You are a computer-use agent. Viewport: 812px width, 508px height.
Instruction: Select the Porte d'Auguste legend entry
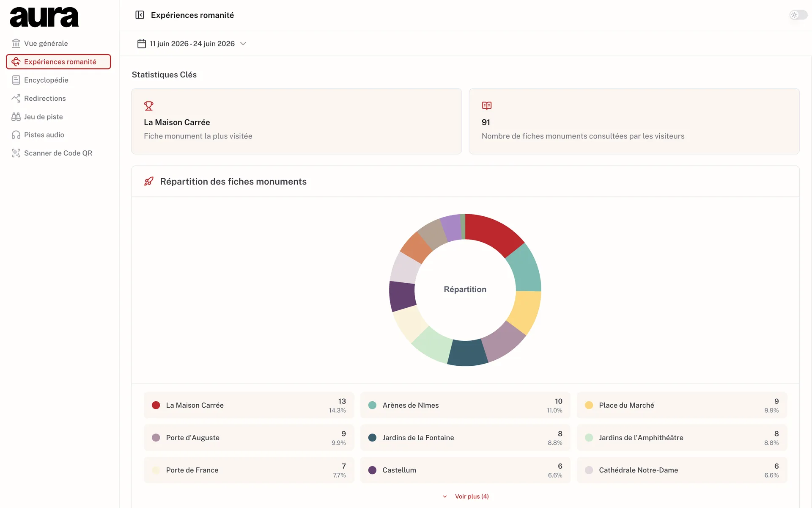click(249, 438)
